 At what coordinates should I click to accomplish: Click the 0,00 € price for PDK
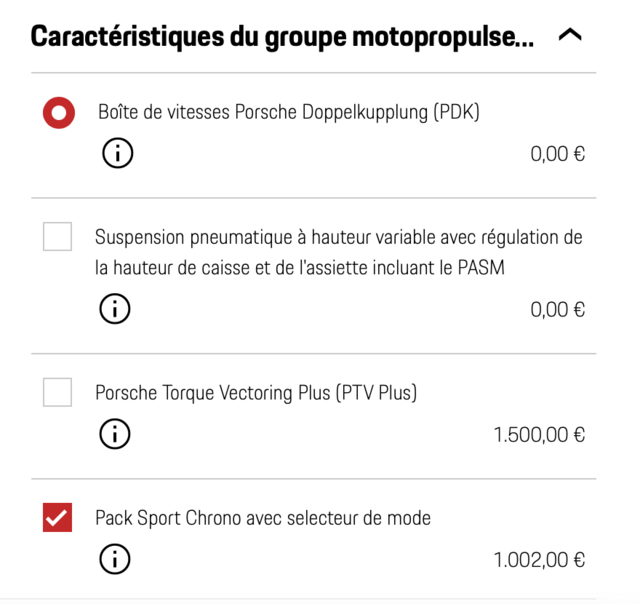[x=558, y=154]
